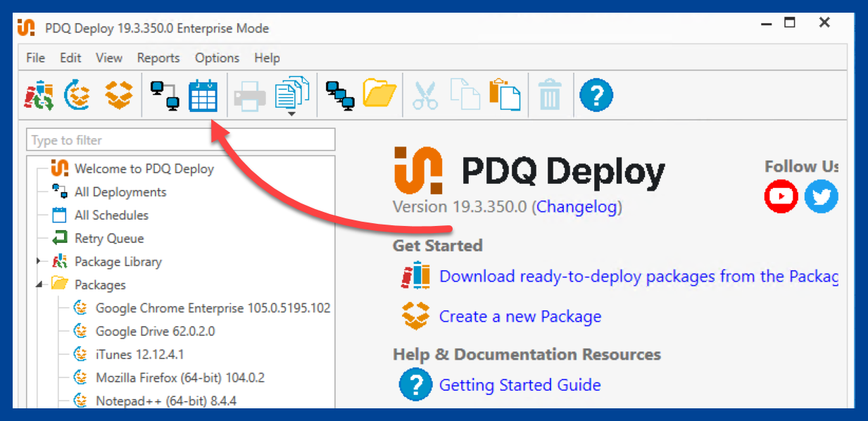Click the Google Drive package icon in tree

(x=82, y=331)
